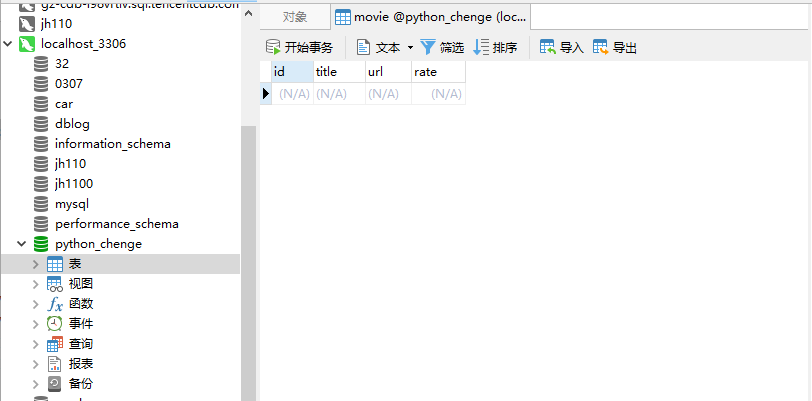Click the 排序 sort button
Screen dimensions: 812x401
tap(495, 48)
